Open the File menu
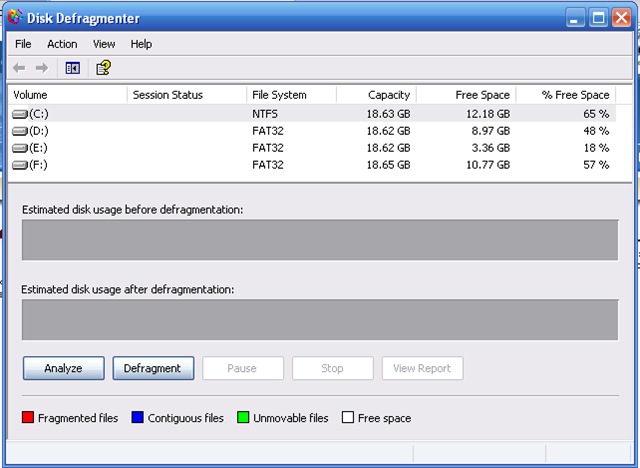The height and width of the screenshot is (468, 640). coord(23,44)
